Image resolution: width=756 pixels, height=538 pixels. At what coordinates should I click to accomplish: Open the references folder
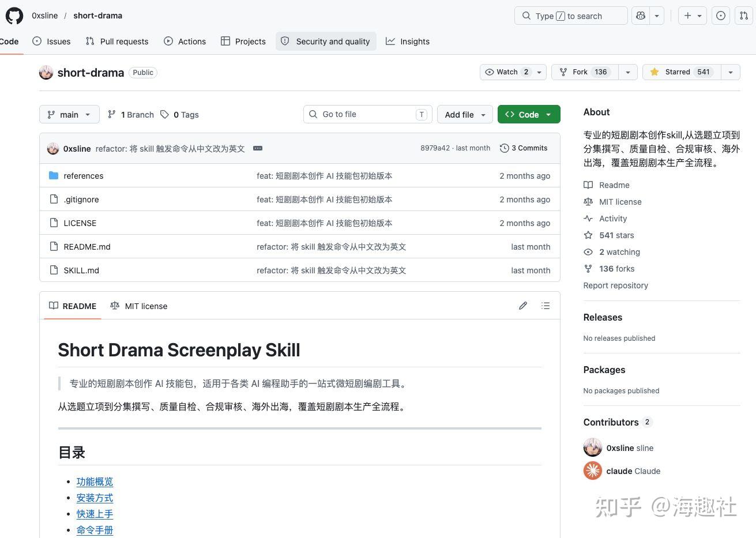click(x=84, y=176)
